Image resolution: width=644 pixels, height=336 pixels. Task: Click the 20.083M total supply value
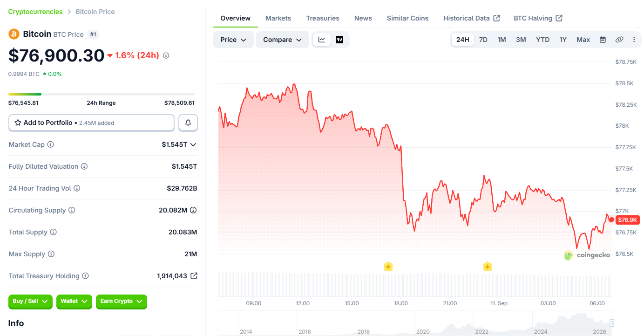pos(183,232)
